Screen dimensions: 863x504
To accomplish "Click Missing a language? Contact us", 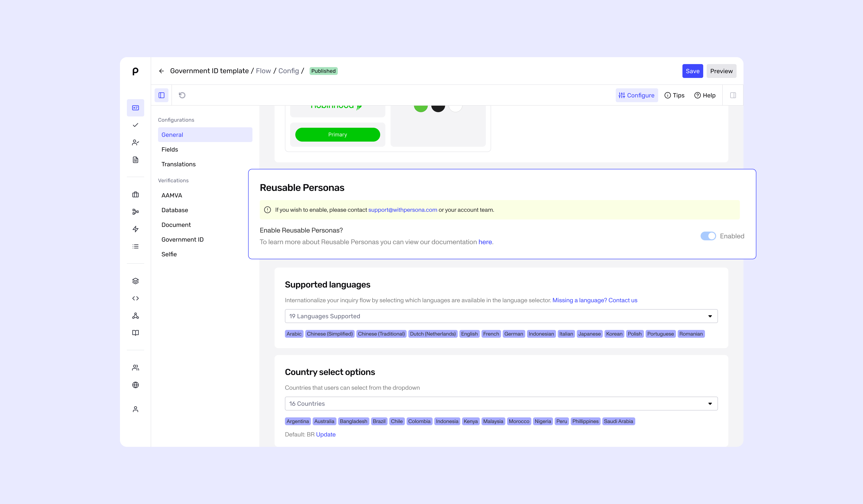I will [595, 300].
